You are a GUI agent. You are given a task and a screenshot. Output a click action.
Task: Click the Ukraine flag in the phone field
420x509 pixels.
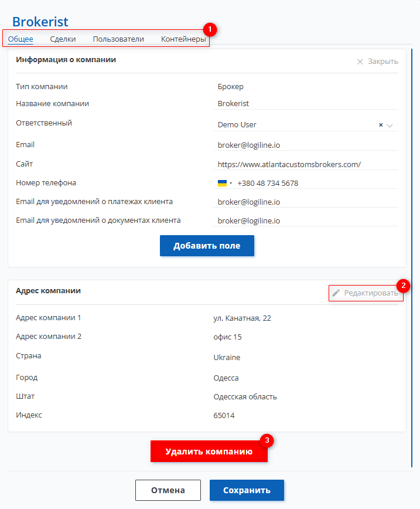222,183
